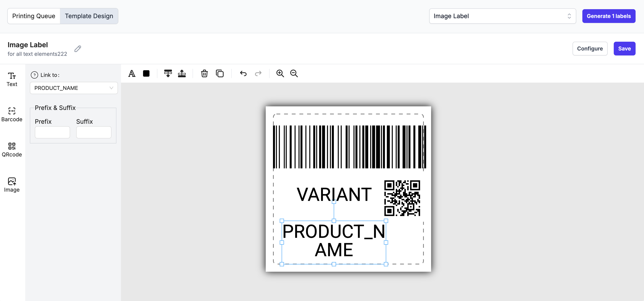Zoom in on the label canvas
This screenshot has width=644, height=301.
[x=280, y=73]
